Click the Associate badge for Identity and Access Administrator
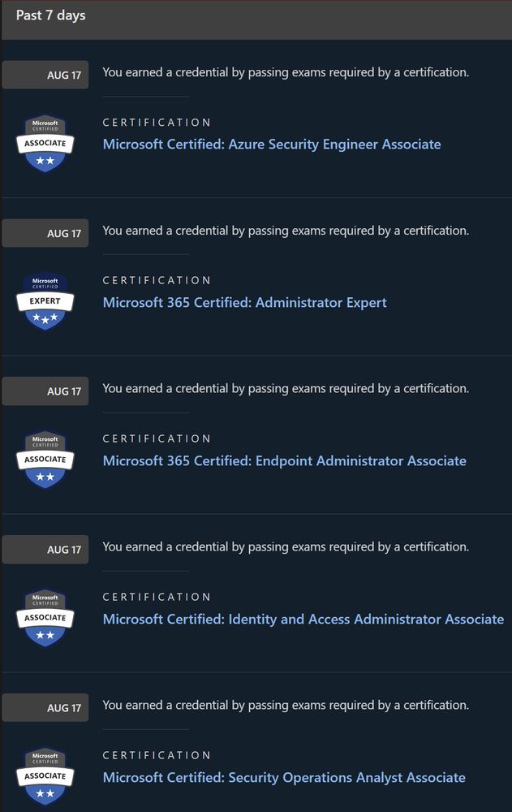This screenshot has height=812, width=512. click(x=45, y=618)
